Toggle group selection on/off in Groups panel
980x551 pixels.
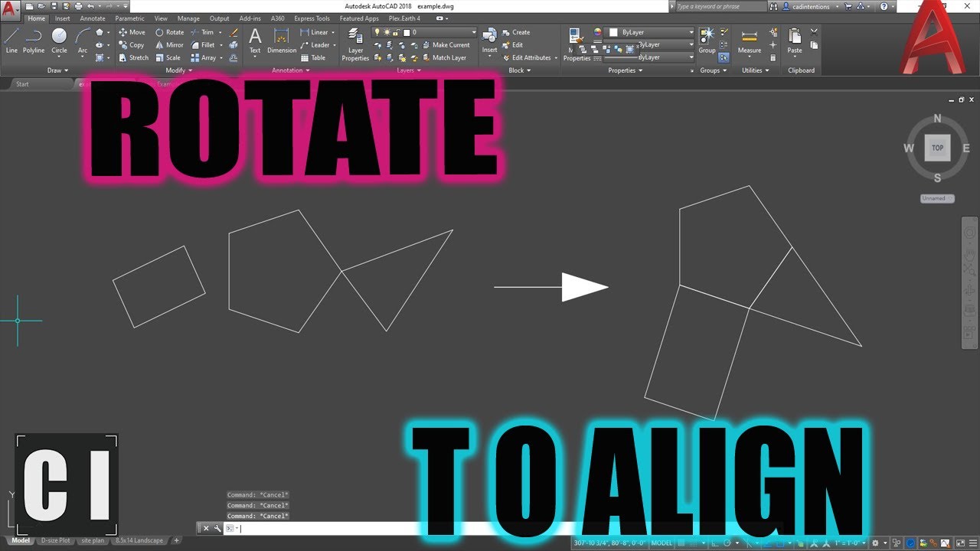(x=724, y=57)
